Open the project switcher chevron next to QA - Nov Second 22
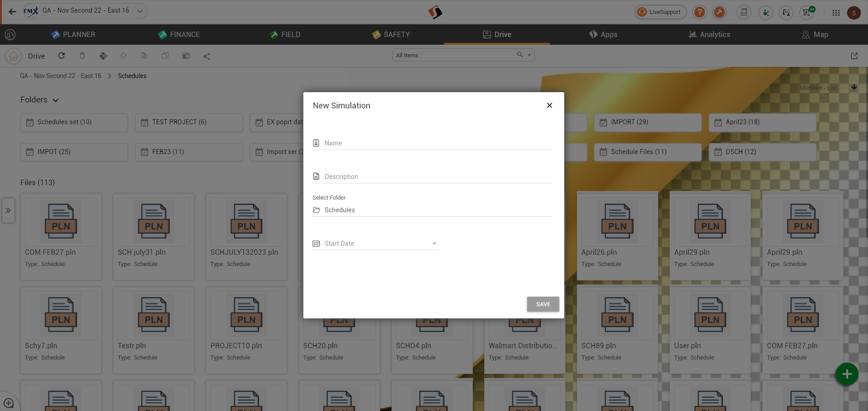The image size is (868, 411). pos(140,11)
